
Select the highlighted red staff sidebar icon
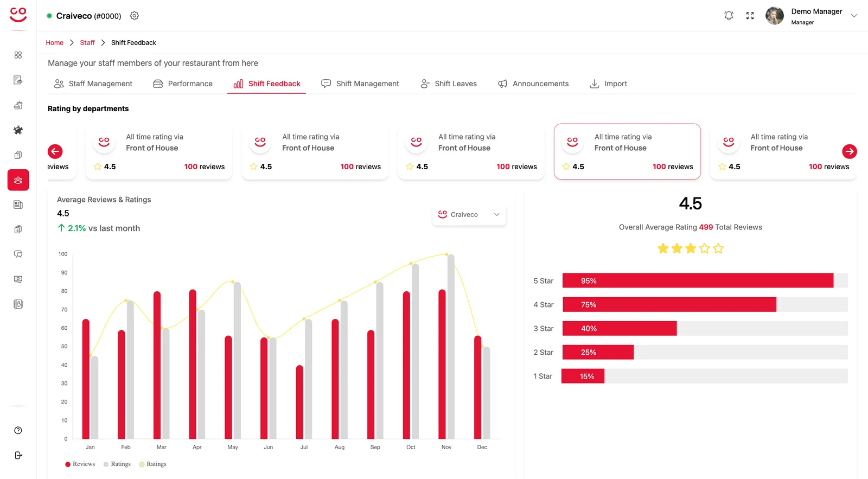[x=18, y=180]
